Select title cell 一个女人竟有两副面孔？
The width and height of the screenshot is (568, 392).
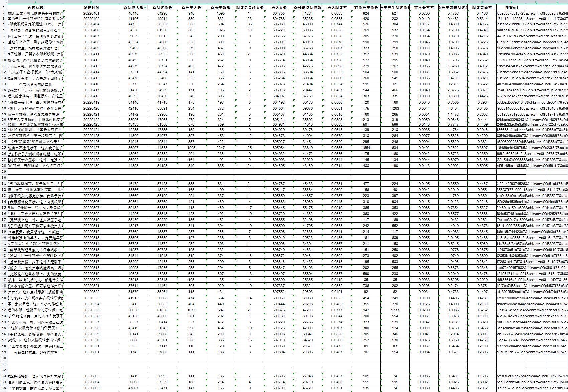click(35, 84)
